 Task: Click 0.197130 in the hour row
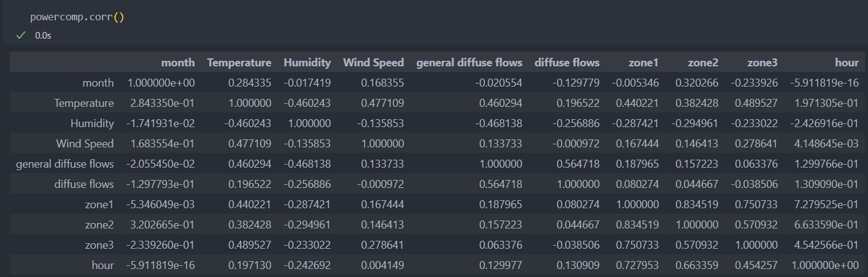(x=250, y=265)
